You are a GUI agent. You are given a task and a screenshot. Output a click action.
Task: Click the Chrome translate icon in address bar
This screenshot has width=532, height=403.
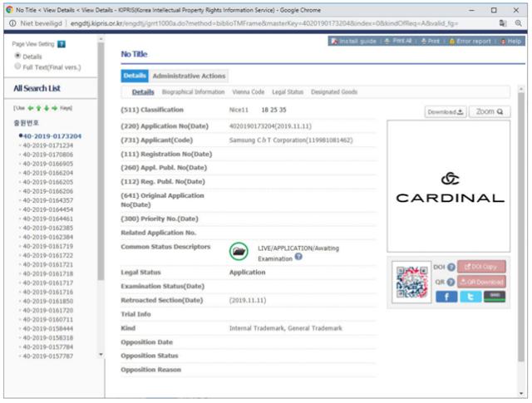[505, 23]
